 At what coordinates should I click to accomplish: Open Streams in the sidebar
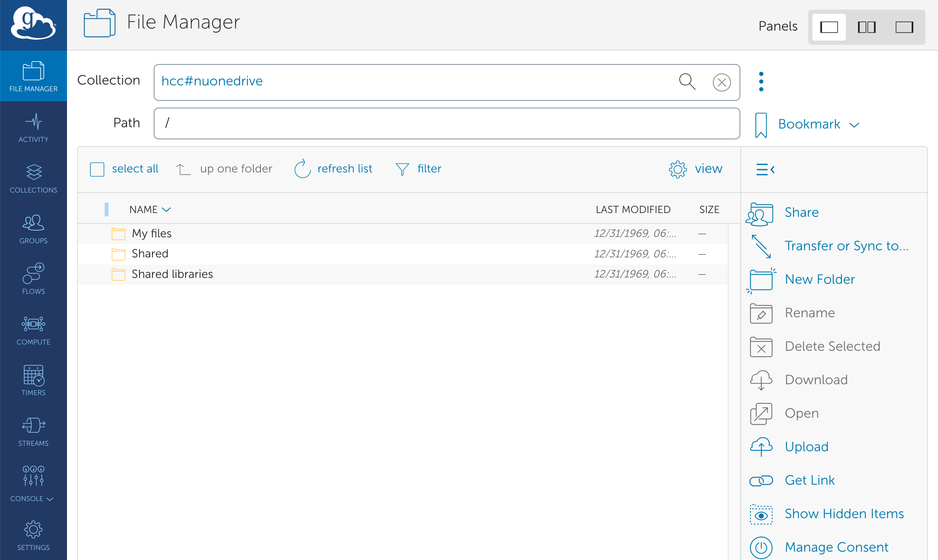33,432
